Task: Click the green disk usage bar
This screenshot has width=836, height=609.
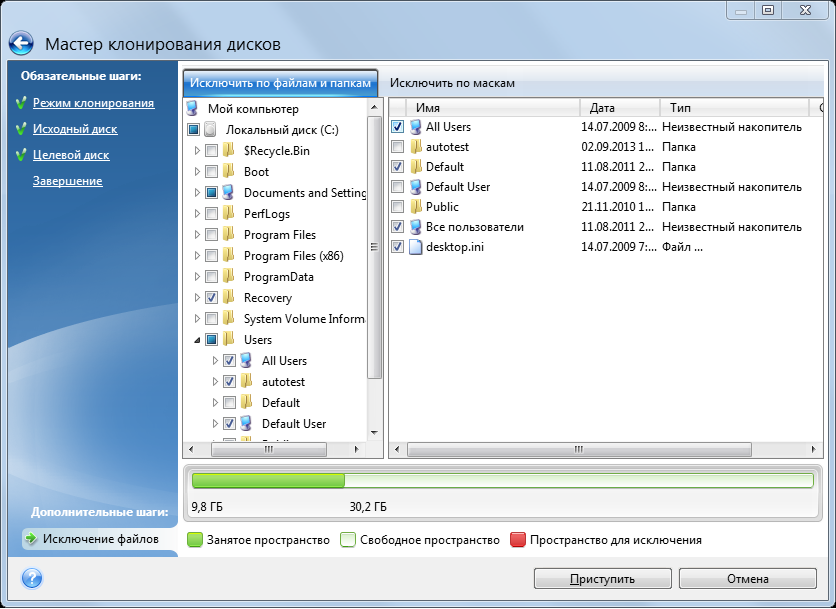Action: coord(268,481)
